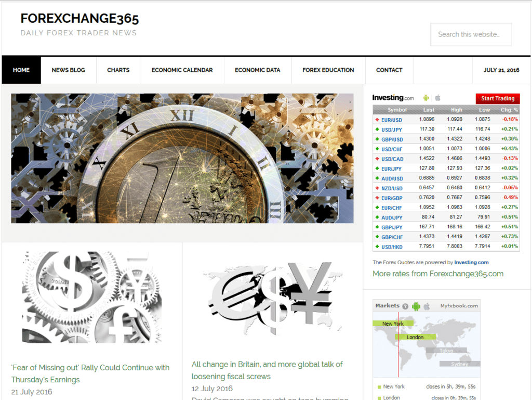Switch to the CHARTS section
Image resolution: width=532 pixels, height=400 pixels.
[x=118, y=70]
